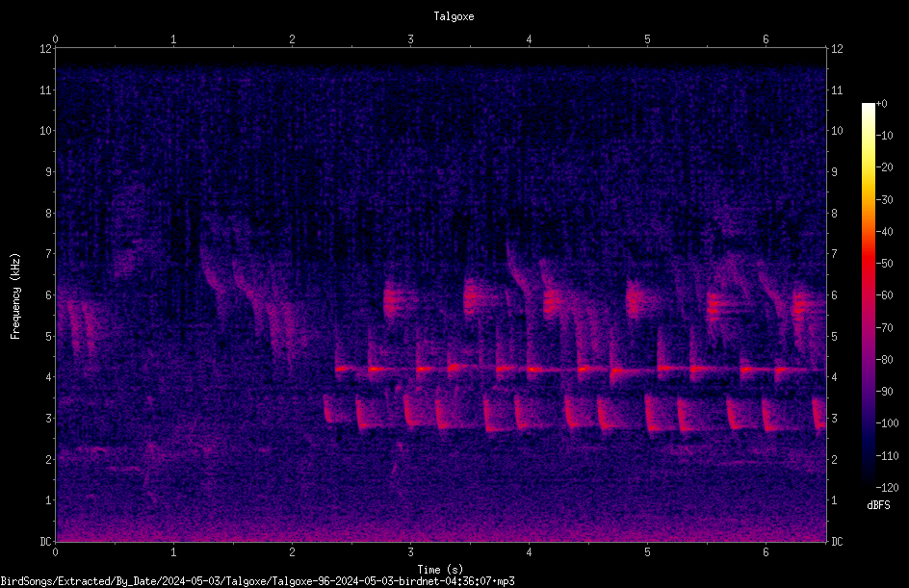Select the 12 kHz label on right axis
The image size is (909, 588).
(837, 49)
